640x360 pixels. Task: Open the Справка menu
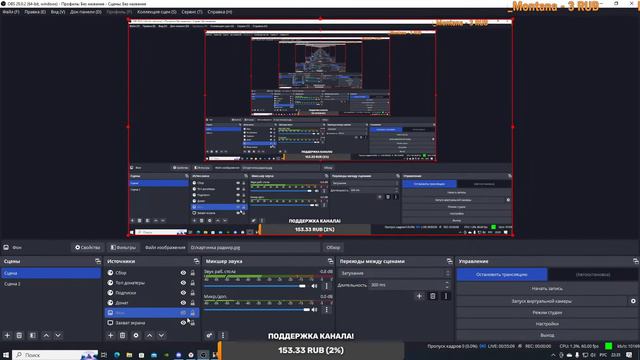point(220,12)
